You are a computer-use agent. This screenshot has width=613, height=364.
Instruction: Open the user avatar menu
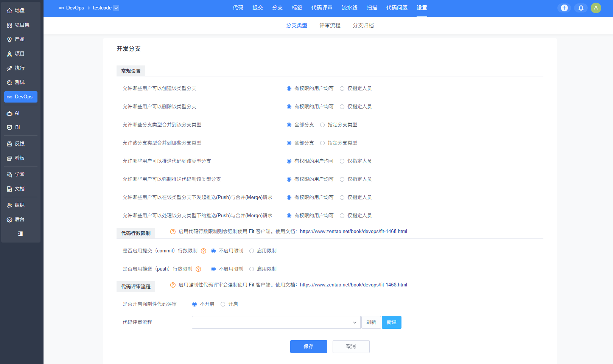(x=596, y=8)
